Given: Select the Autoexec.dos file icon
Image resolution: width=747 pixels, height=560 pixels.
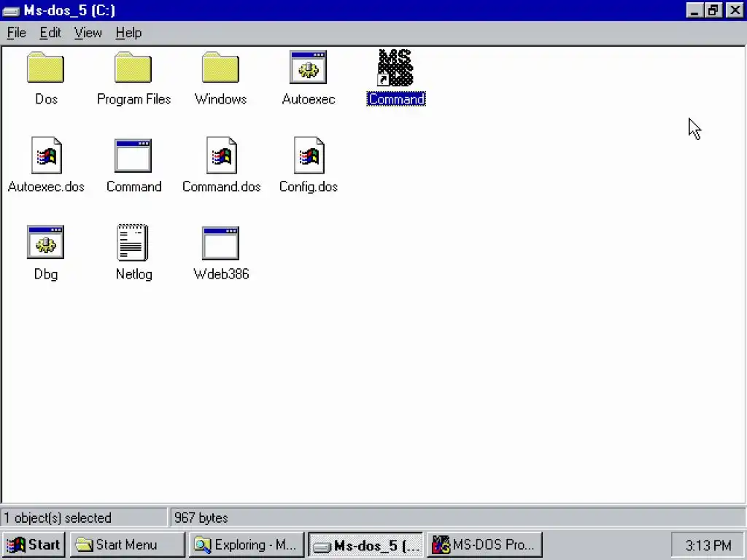Looking at the screenshot, I should click(46, 155).
